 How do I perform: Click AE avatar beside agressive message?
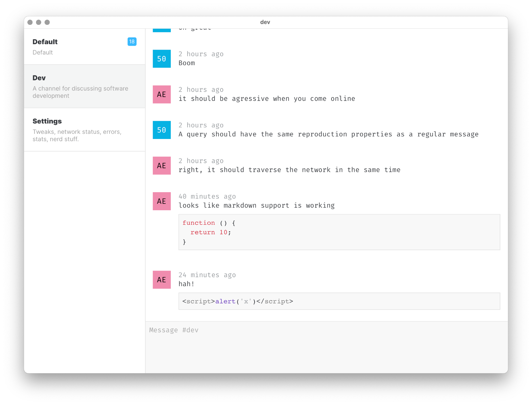pyautogui.click(x=162, y=94)
